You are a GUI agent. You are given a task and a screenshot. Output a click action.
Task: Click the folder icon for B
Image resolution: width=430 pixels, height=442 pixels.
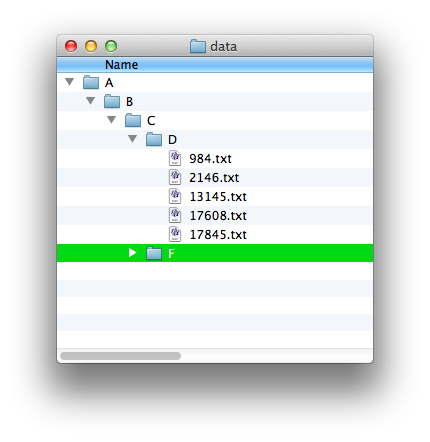click(112, 101)
